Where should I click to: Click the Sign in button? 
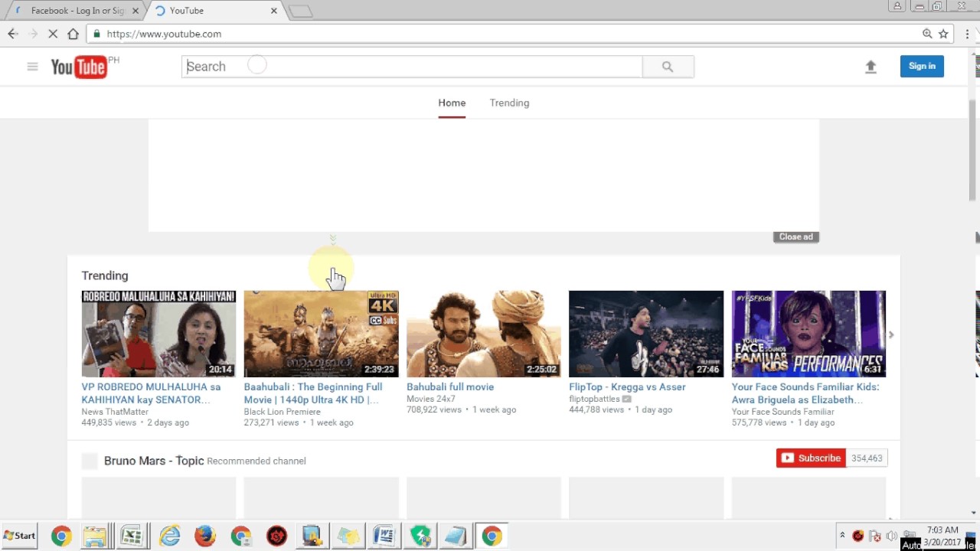pyautogui.click(x=922, y=66)
